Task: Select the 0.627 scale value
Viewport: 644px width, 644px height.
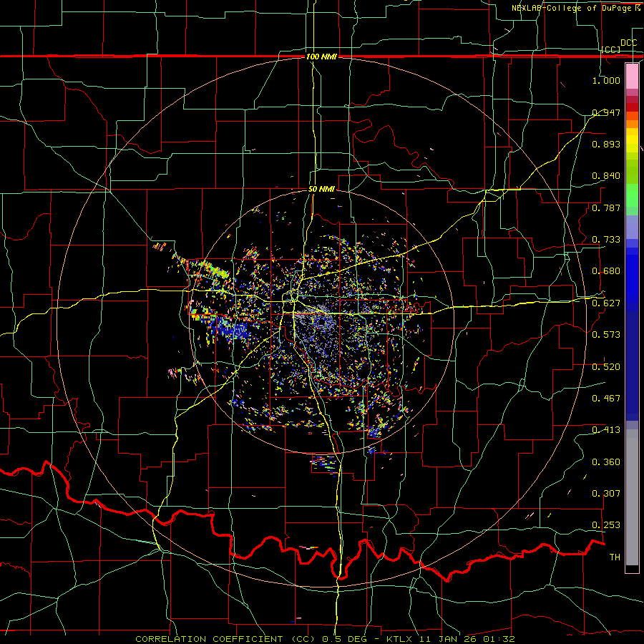Action: point(606,303)
